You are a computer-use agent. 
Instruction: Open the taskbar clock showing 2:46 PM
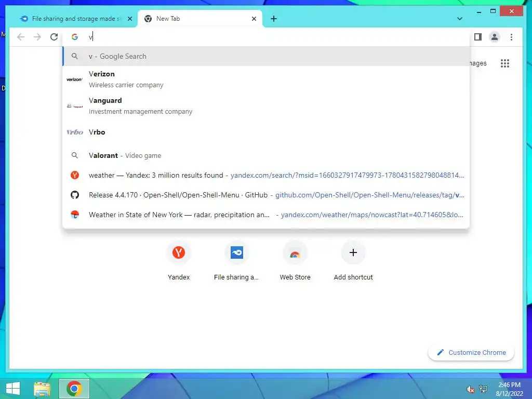coord(509,389)
